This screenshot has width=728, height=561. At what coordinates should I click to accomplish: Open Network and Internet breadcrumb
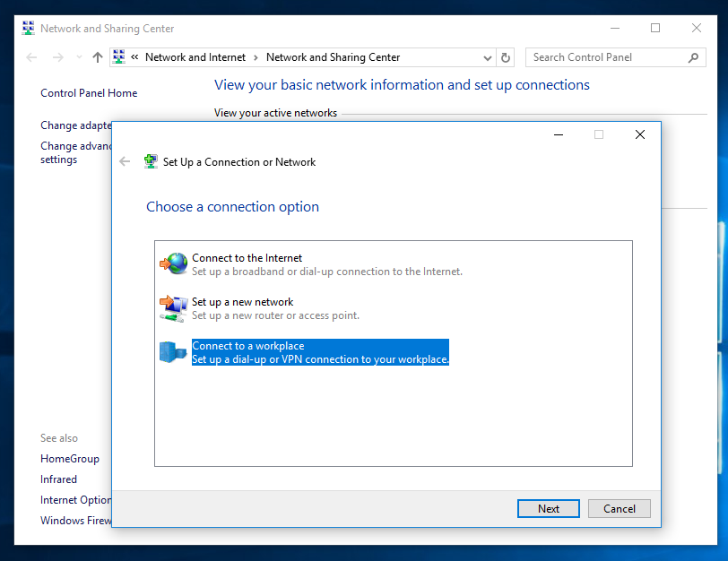195,57
